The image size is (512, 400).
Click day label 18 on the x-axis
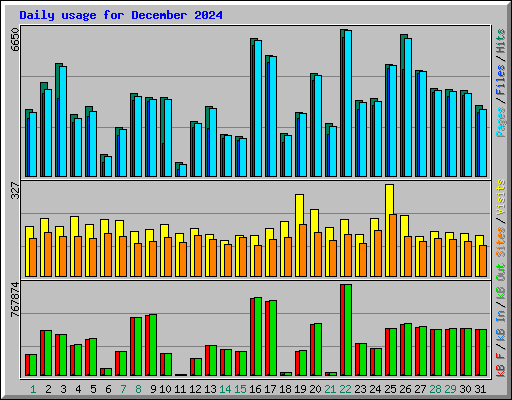coord(285,389)
